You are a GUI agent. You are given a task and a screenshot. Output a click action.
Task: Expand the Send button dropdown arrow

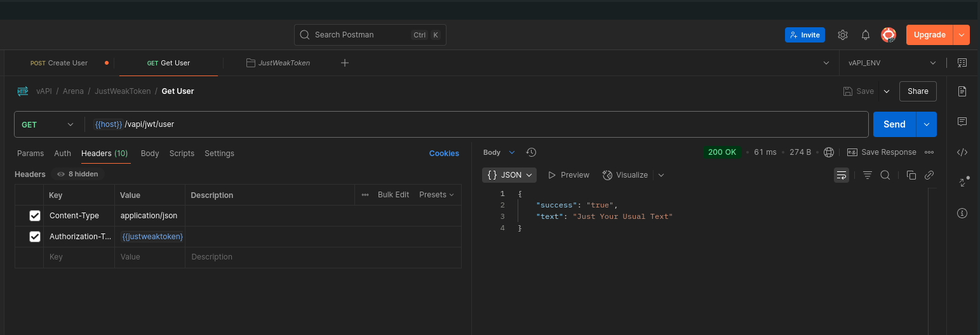pyautogui.click(x=926, y=124)
